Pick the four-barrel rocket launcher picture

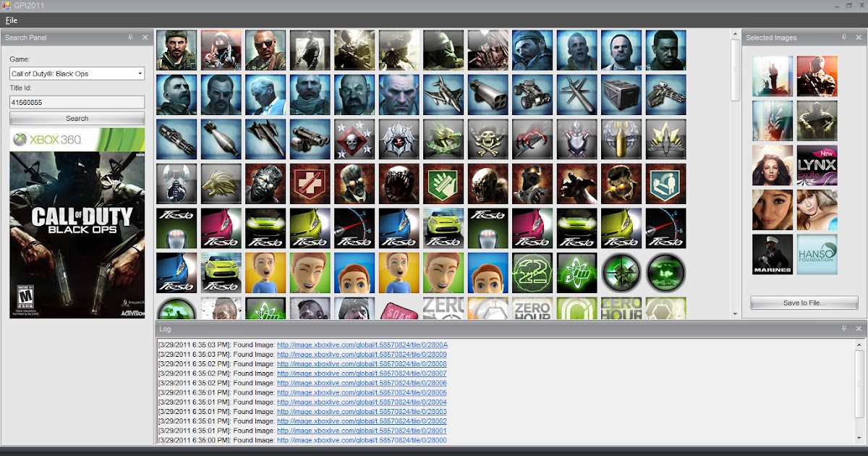488,95
